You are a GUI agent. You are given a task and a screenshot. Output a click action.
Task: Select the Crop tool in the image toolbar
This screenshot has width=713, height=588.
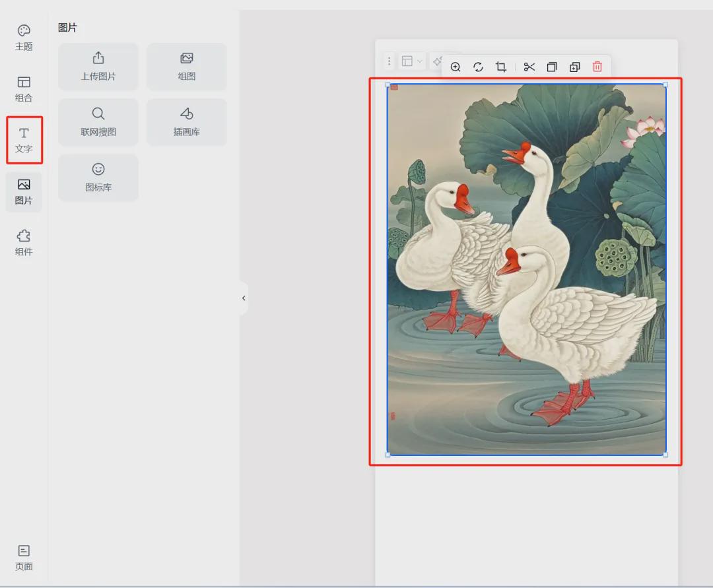click(x=502, y=67)
